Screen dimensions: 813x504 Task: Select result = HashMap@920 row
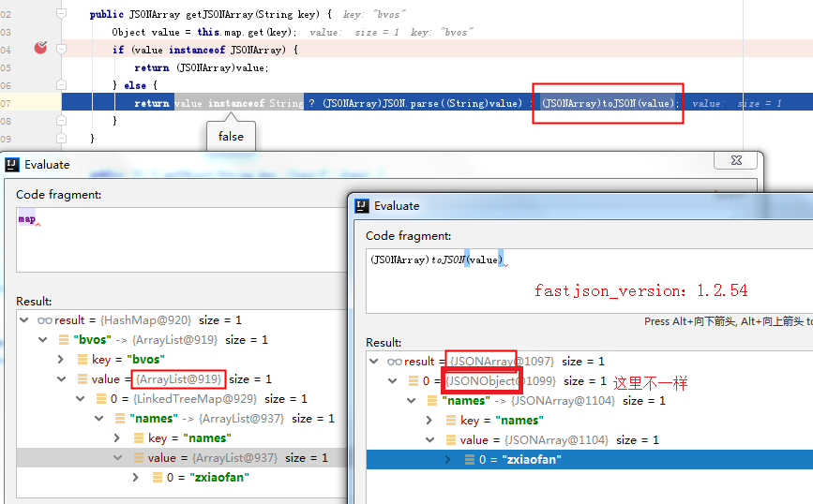182,320
